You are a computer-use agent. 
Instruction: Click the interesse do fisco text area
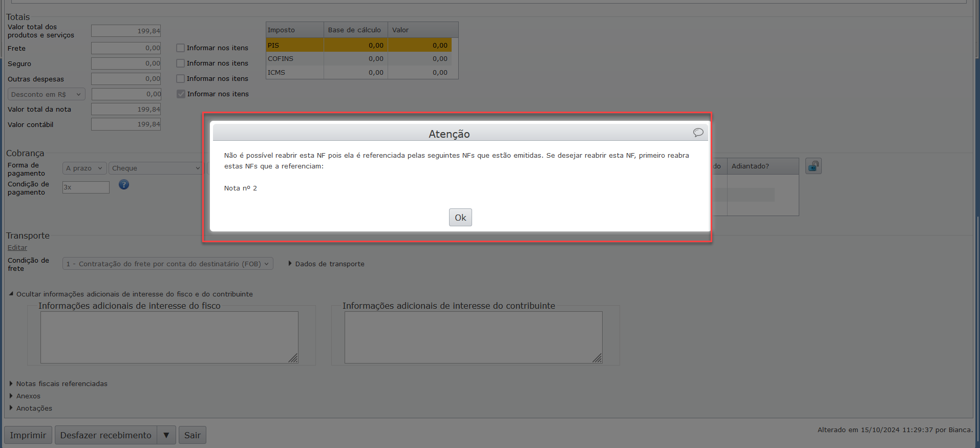[x=169, y=337]
